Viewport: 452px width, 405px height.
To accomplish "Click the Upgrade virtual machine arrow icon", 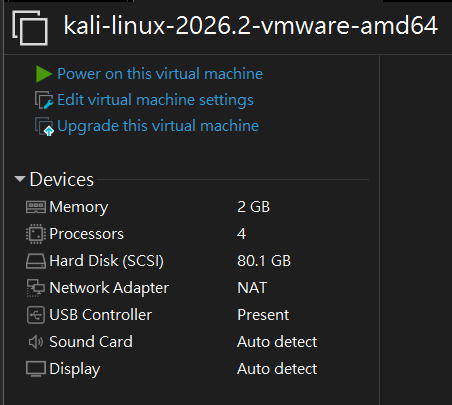I will (44, 126).
